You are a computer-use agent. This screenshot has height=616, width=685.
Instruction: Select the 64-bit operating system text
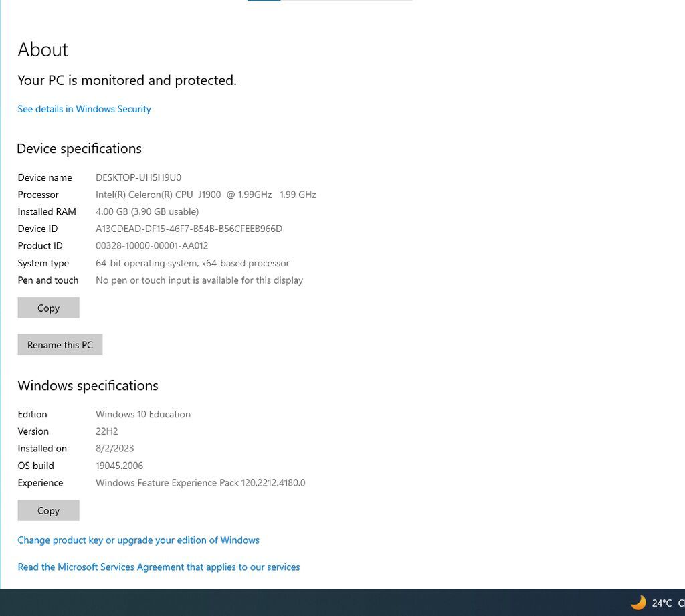[x=193, y=263]
